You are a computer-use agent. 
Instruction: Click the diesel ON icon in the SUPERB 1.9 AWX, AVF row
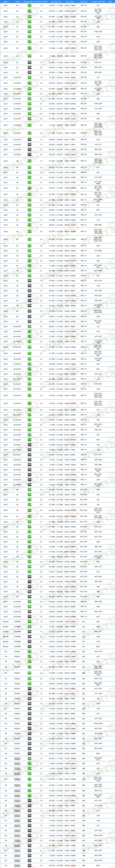(x=30, y=632)
